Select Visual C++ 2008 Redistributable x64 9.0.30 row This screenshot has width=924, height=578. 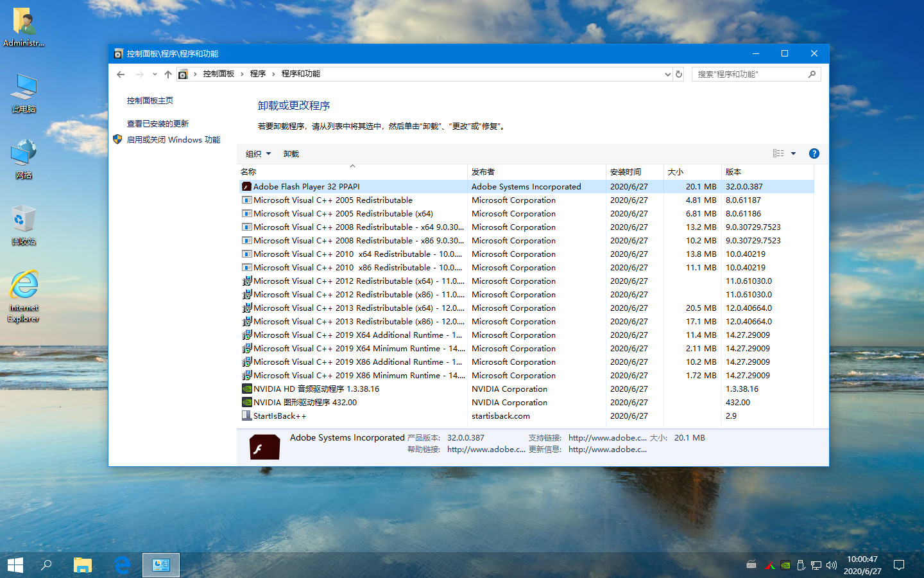[x=526, y=227]
